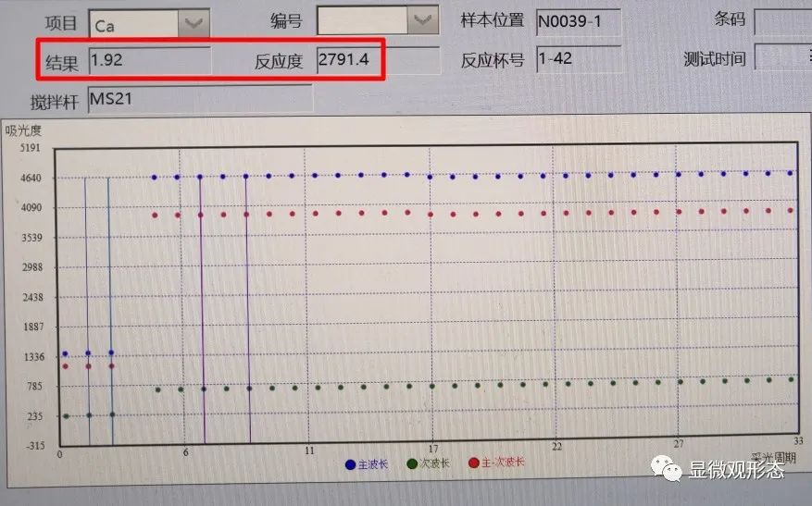Image resolution: width=812 pixels, height=506 pixels.
Task: Click the 5191 y-axis value
Action: [x=30, y=148]
